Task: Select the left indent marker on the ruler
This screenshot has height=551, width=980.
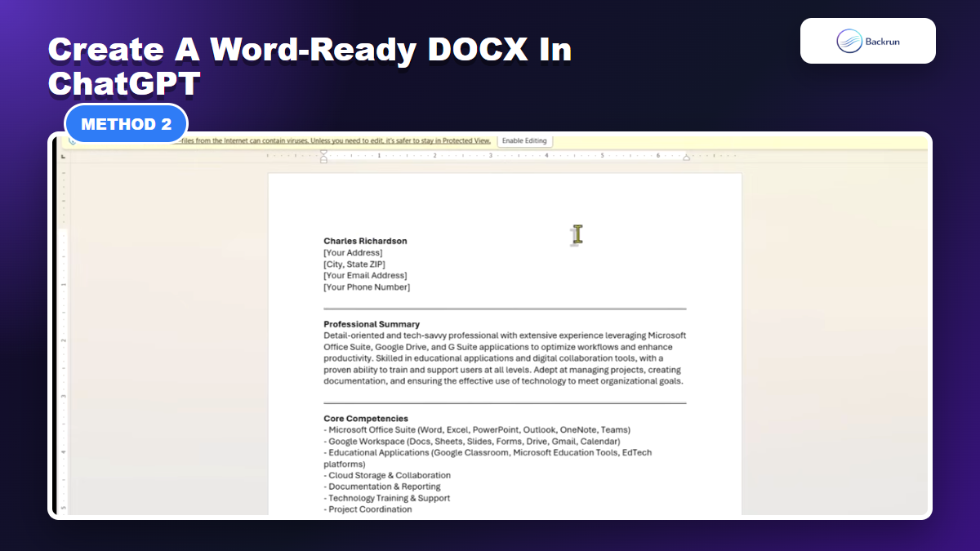Action: pyautogui.click(x=323, y=155)
